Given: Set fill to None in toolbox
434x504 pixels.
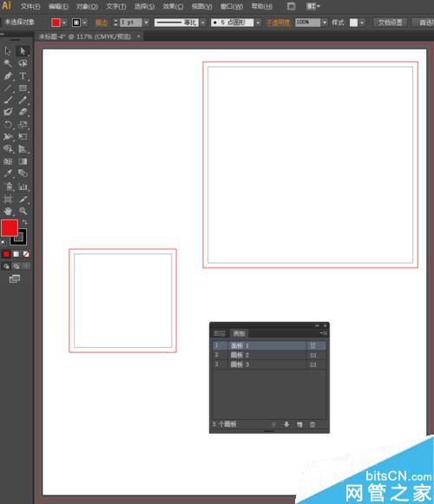Looking at the screenshot, I should coord(26,254).
